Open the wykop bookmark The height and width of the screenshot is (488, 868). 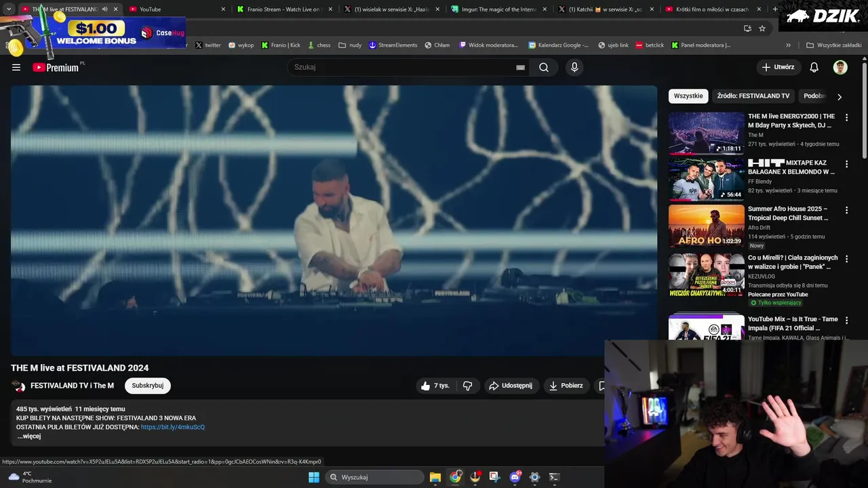tap(241, 45)
